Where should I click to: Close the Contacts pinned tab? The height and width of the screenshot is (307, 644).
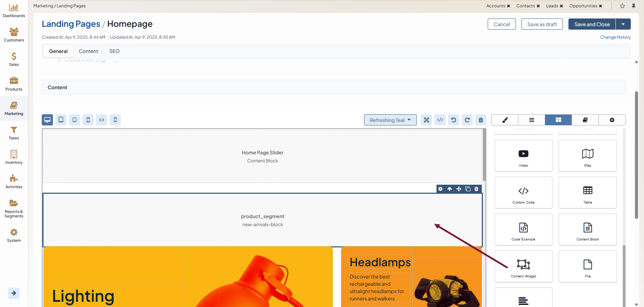(538, 6)
